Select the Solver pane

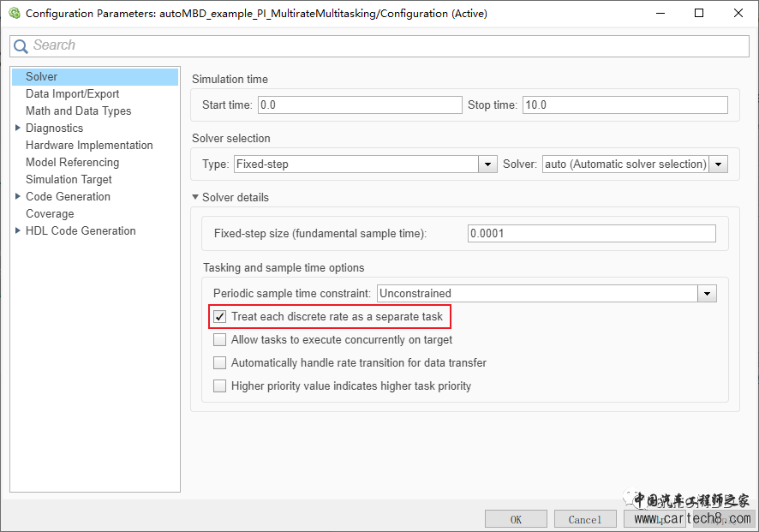(x=95, y=77)
